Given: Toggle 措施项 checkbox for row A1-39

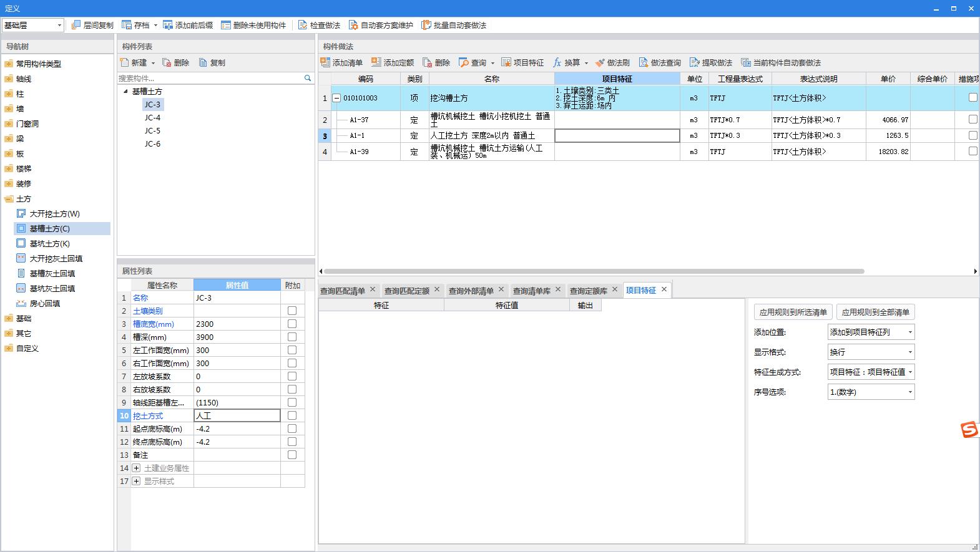Looking at the screenshot, I should [x=973, y=151].
